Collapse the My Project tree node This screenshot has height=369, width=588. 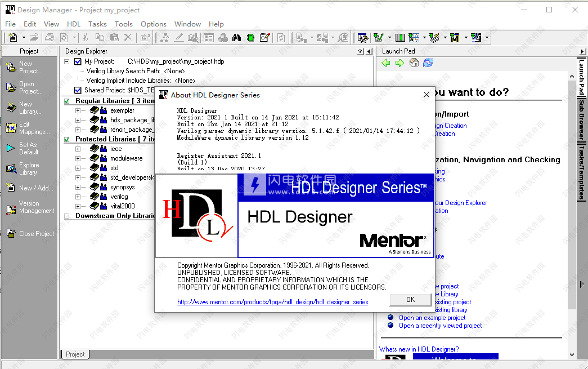67,61
